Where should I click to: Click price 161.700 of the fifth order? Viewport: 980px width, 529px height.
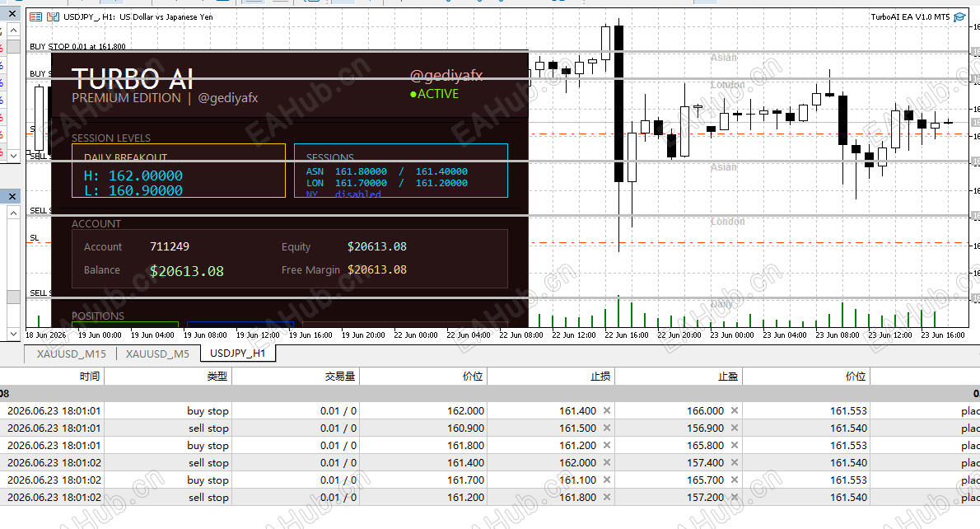pos(465,480)
